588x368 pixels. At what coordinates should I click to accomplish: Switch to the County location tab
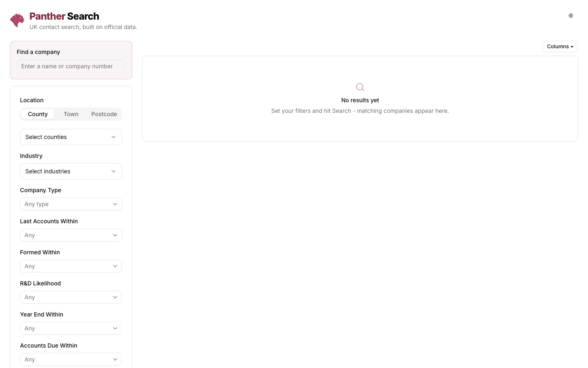pyautogui.click(x=38, y=114)
